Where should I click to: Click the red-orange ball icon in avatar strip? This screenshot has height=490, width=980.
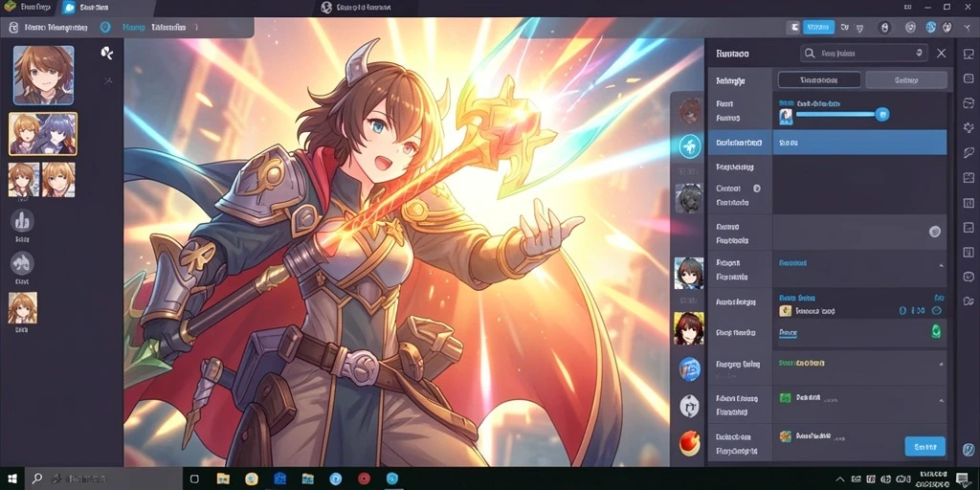(x=689, y=443)
